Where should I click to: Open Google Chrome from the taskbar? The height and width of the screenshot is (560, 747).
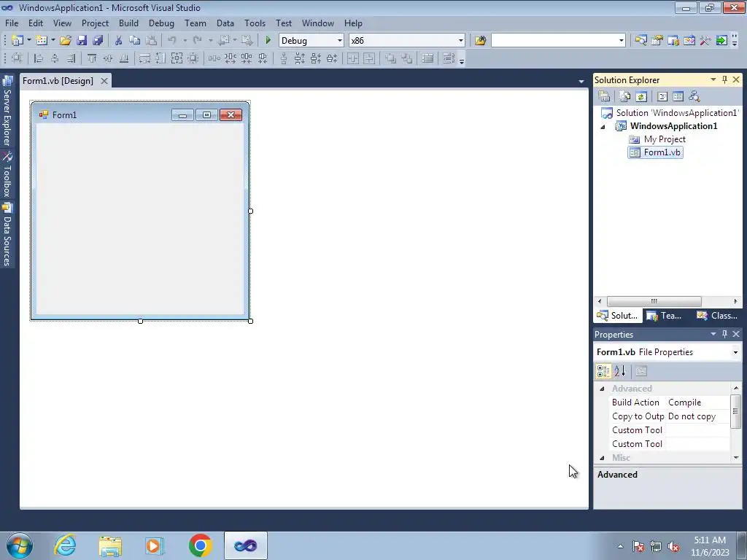(x=201, y=545)
